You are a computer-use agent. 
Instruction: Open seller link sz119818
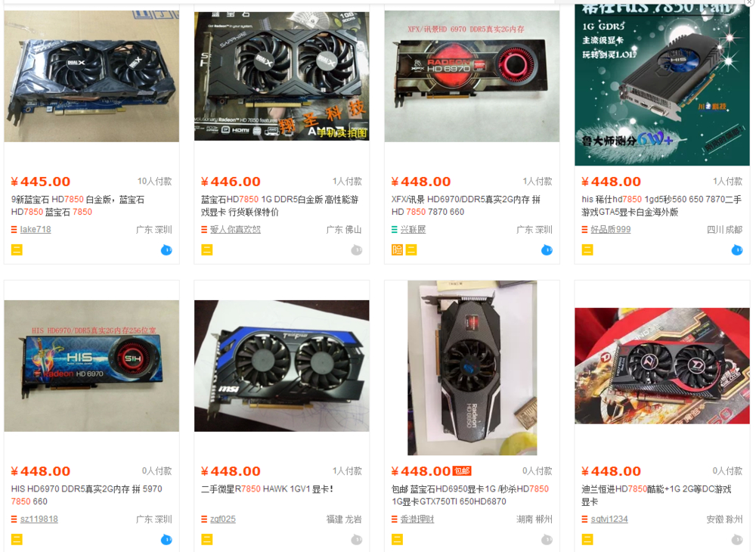click(x=39, y=519)
